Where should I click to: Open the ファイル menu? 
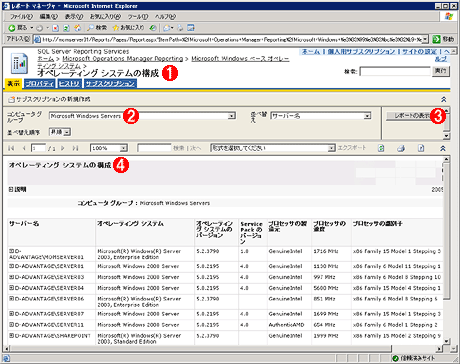tap(21, 16)
